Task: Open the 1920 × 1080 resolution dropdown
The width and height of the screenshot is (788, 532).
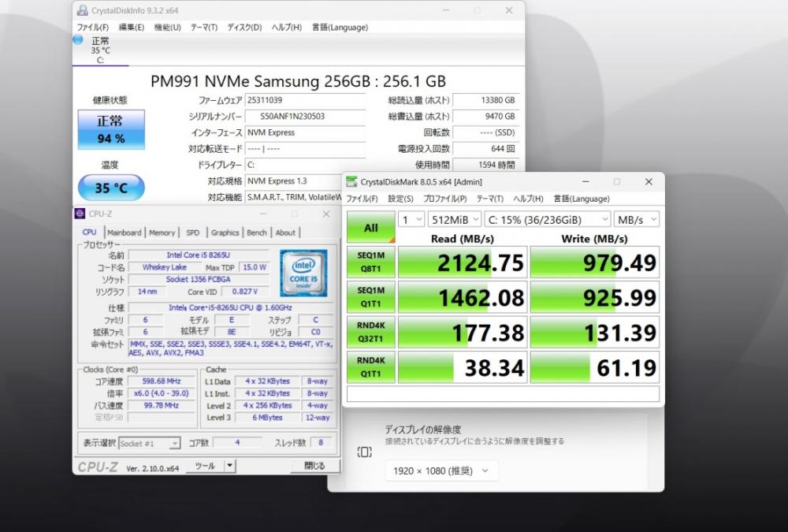Action: point(441,471)
